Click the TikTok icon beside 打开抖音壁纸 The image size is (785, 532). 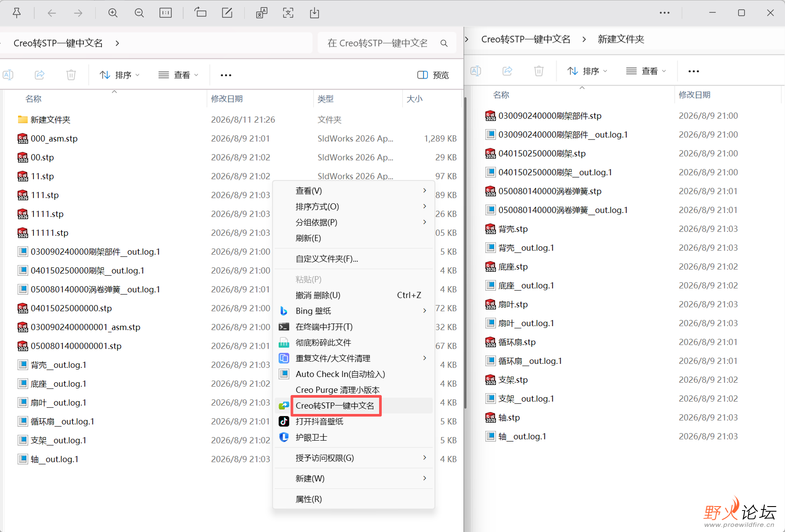pos(284,421)
